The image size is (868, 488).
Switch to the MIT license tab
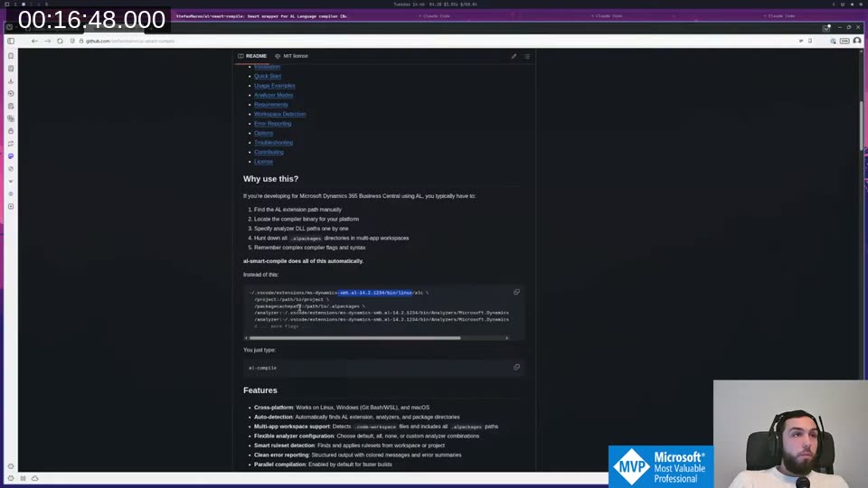(x=292, y=56)
